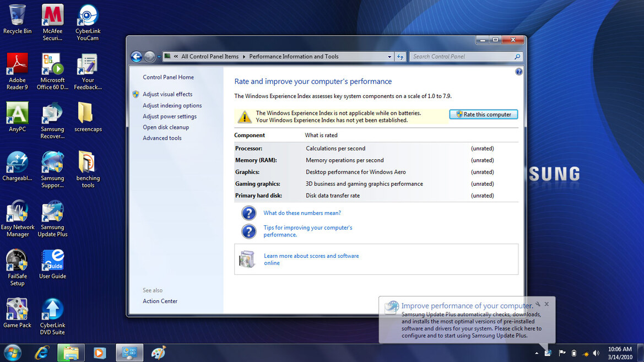Open Advanced tools link
Image resolution: width=644 pixels, height=362 pixels.
[162, 138]
